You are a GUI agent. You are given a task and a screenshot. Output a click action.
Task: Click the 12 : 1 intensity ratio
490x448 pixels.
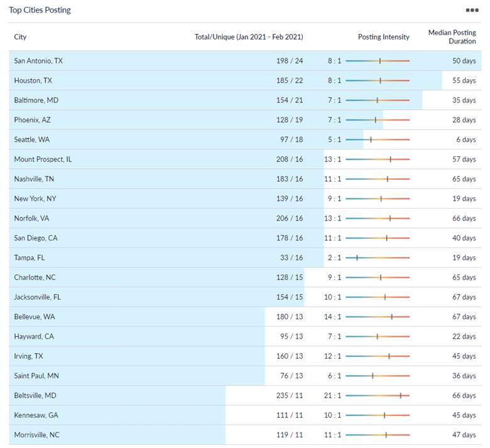332,356
